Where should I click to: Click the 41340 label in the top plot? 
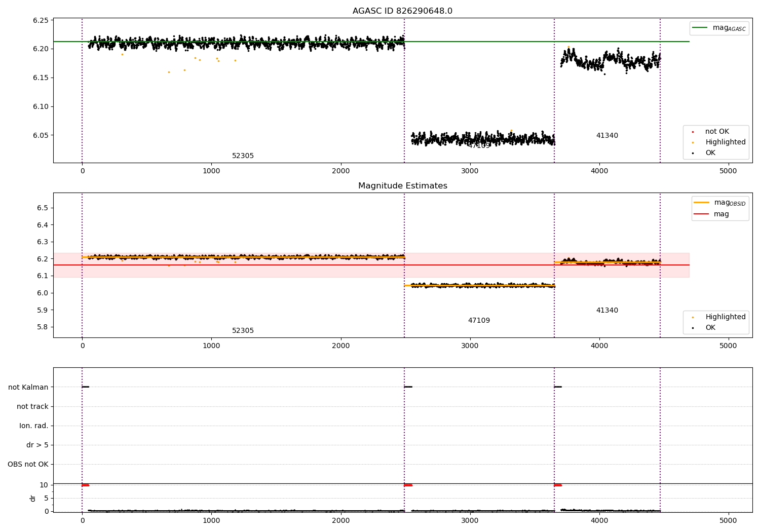click(607, 136)
